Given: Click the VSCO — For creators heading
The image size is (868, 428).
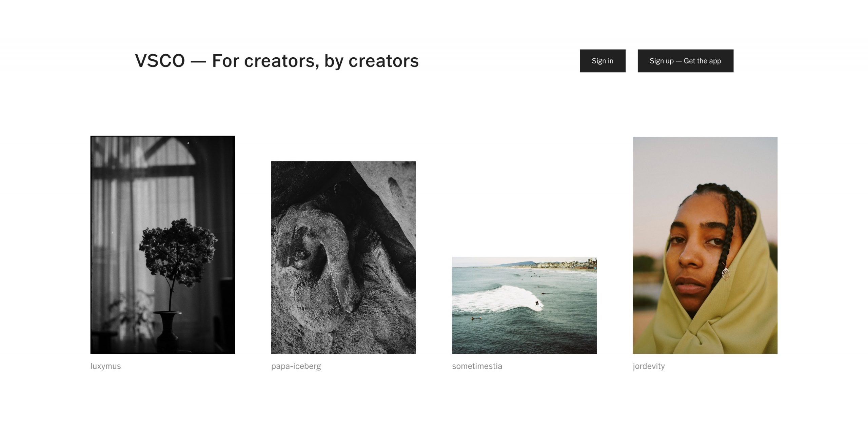Looking at the screenshot, I should [x=277, y=61].
